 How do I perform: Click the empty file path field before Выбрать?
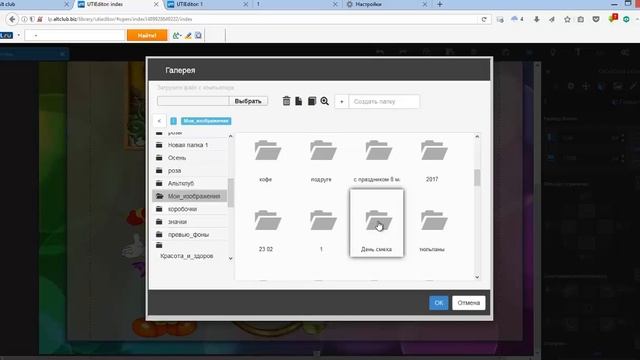click(x=193, y=101)
